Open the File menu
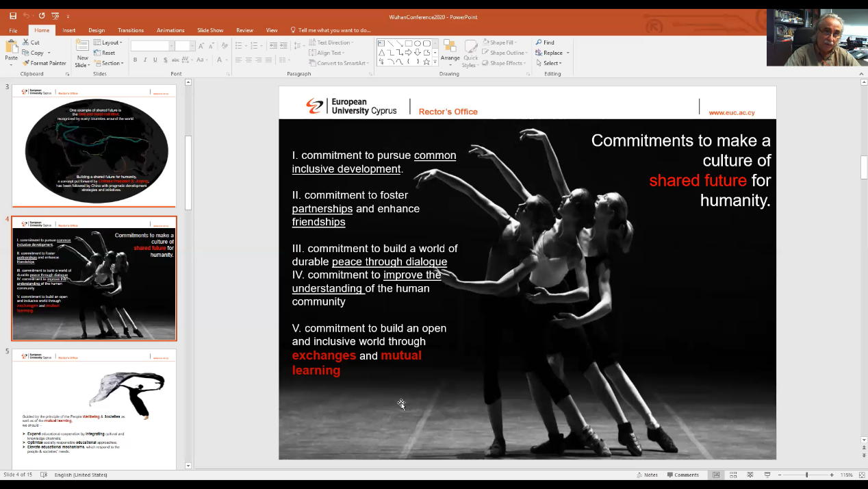 click(x=13, y=30)
